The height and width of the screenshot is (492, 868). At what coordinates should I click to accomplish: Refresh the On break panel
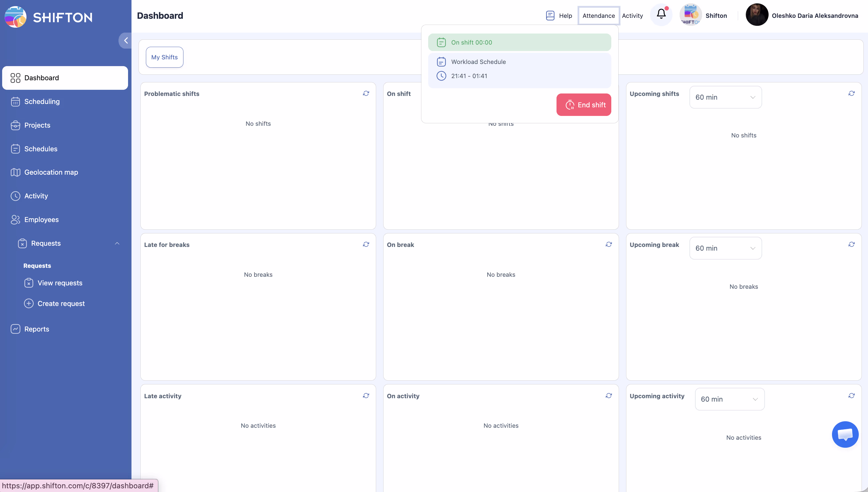click(x=609, y=244)
